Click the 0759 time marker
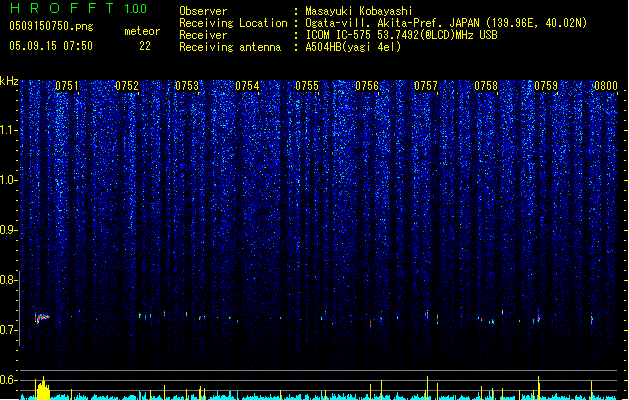The height and width of the screenshot is (400, 629). pos(546,86)
